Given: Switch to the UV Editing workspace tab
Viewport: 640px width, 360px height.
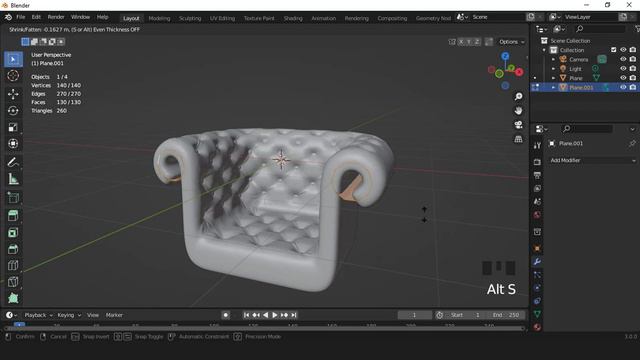Looking at the screenshot, I should pos(222,18).
